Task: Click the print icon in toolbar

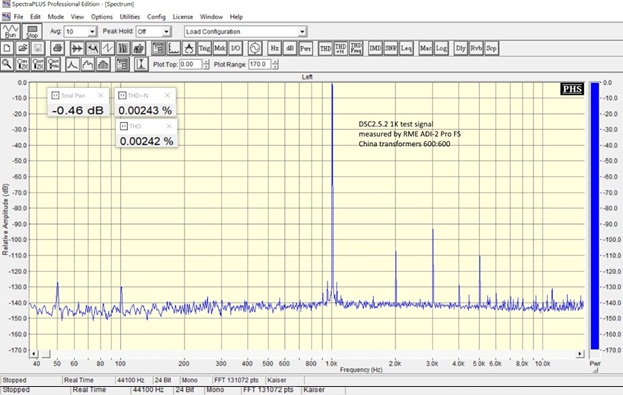Action: (x=57, y=48)
